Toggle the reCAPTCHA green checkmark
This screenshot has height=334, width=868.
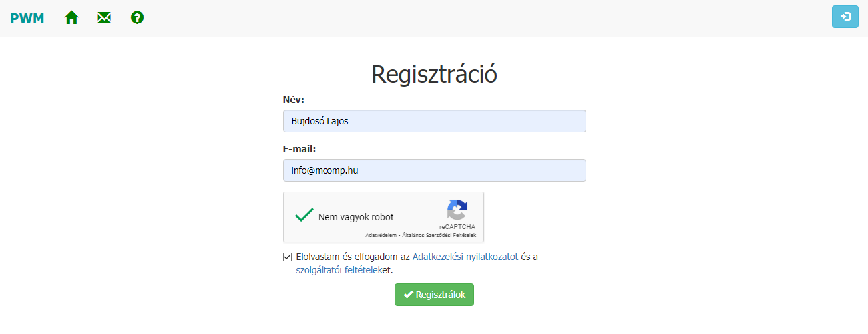point(304,215)
